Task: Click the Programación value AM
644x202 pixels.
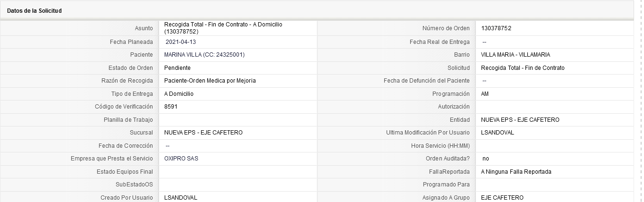Action: tap(484, 94)
